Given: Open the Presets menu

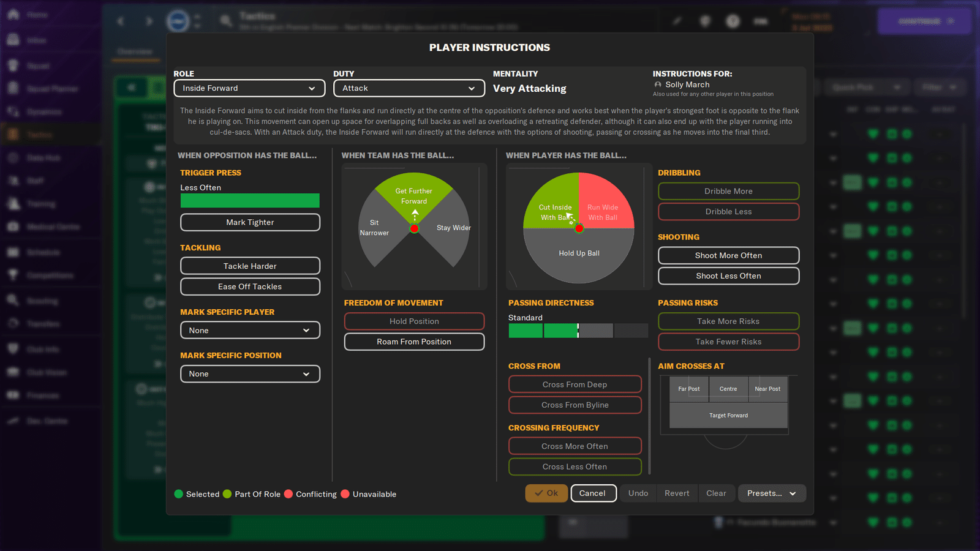Looking at the screenshot, I should tap(772, 493).
